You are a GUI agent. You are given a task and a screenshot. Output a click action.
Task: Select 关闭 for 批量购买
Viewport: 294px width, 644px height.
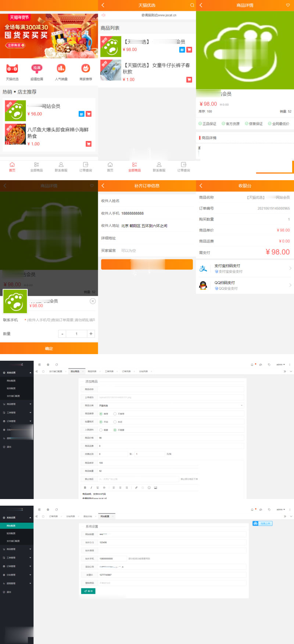tap(115, 422)
